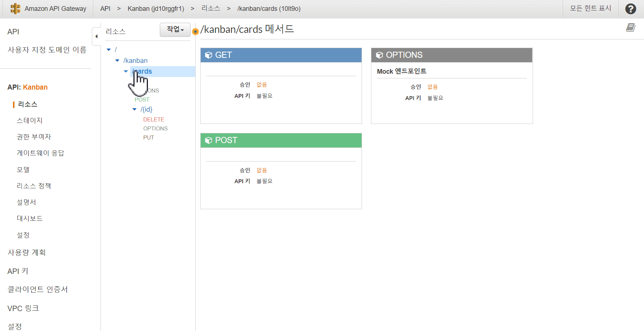Click the cube icon in the OPTIONS header

[379, 55]
